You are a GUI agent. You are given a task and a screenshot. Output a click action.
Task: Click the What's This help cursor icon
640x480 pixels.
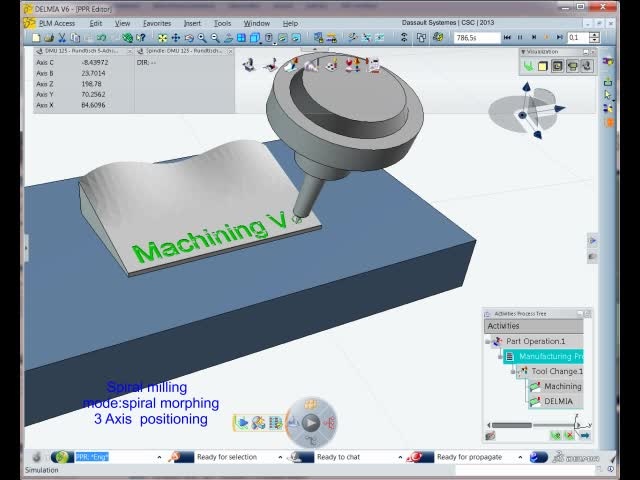point(141,38)
